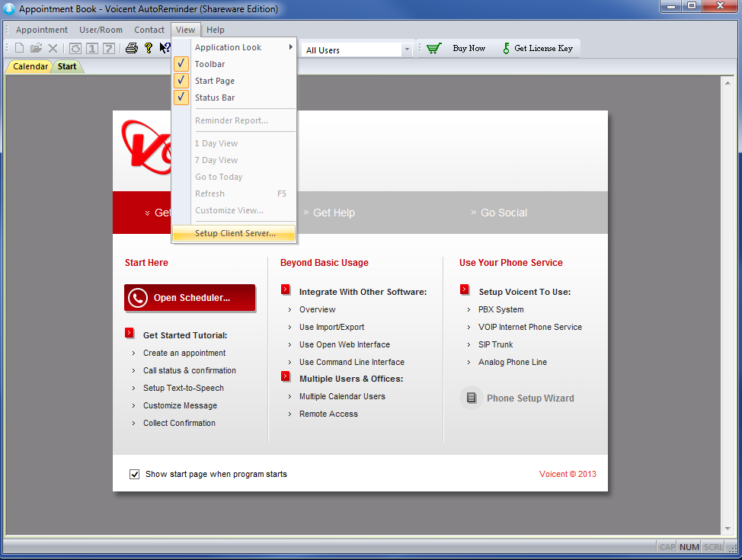Viewport: 742px width, 560px height.
Task: Click the 1 Day View toolbar icon
Action: coord(92,49)
